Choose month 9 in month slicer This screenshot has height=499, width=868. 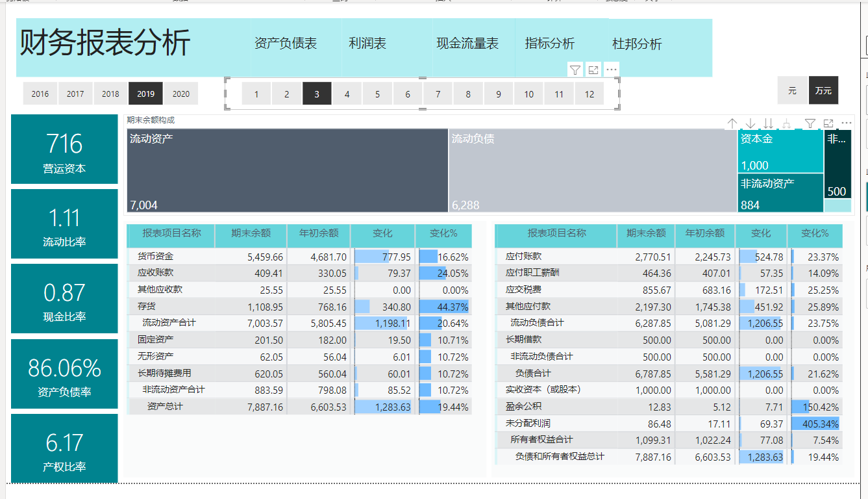499,94
